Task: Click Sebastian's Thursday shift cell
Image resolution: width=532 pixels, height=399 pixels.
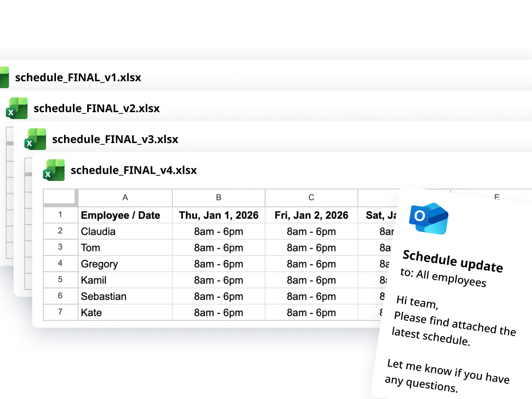Action: (x=219, y=296)
